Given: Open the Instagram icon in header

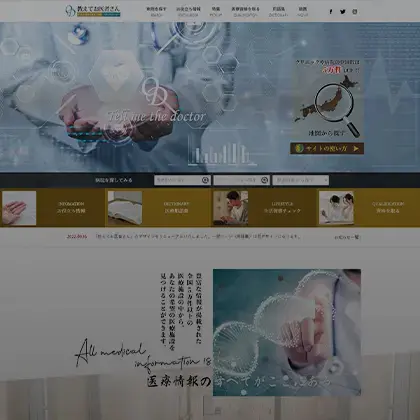Looking at the screenshot, I should point(355,12).
